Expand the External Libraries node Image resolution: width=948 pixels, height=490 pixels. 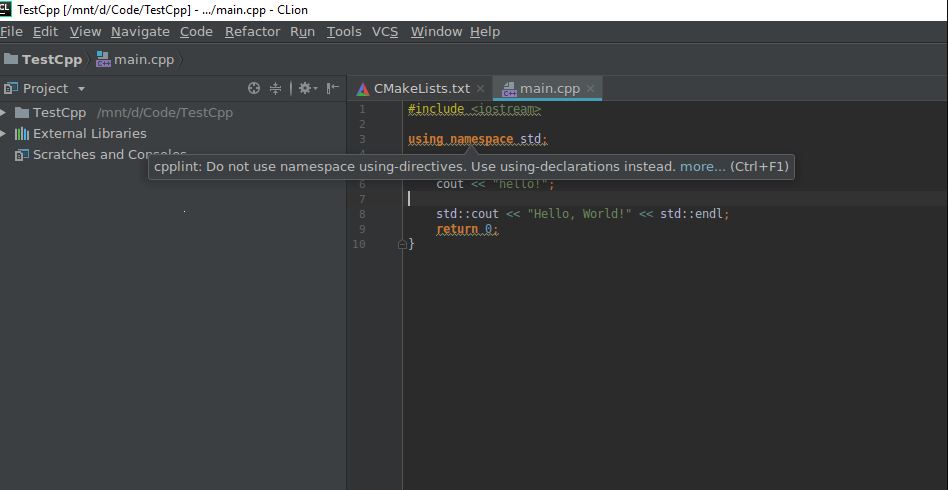click(4, 134)
